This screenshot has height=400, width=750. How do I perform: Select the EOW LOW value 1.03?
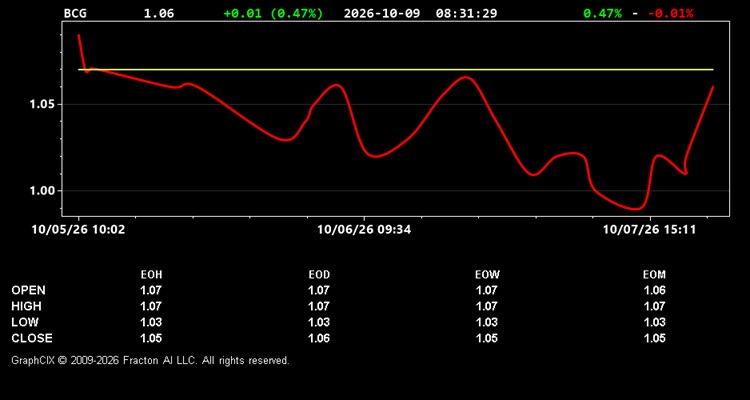coord(487,322)
